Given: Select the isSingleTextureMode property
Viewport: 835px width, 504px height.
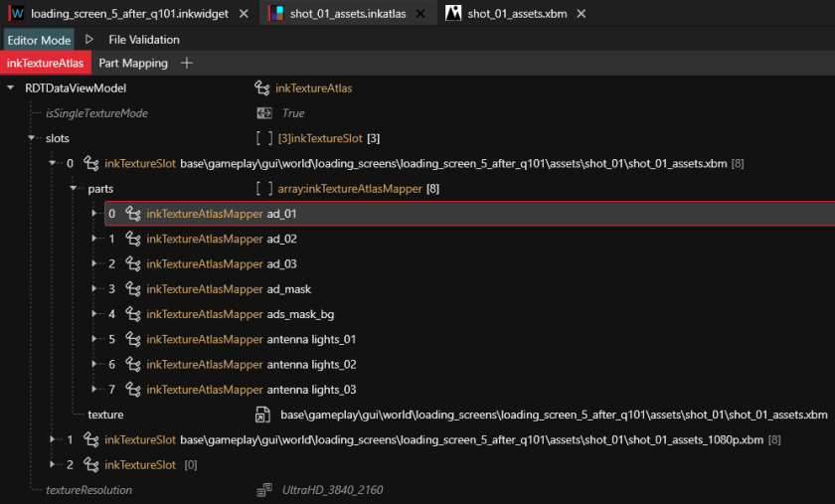Looking at the screenshot, I should (97, 113).
